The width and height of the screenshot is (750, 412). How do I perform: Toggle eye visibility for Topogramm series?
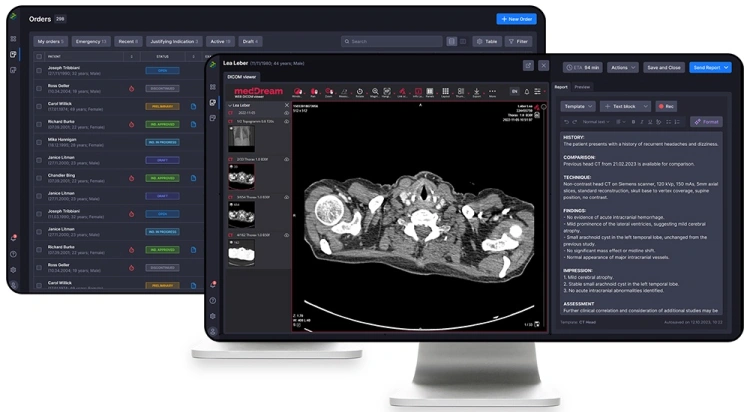286,121
